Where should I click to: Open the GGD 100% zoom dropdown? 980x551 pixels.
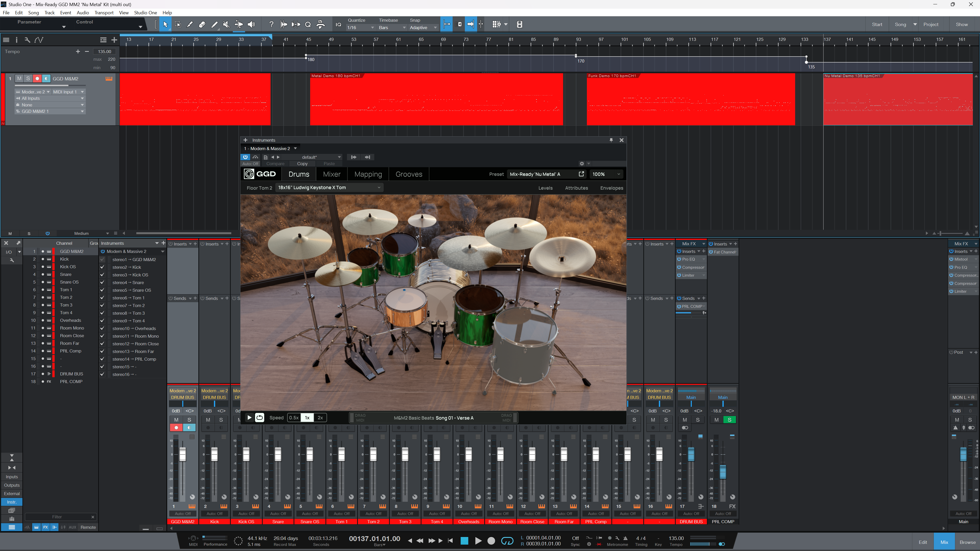click(606, 174)
